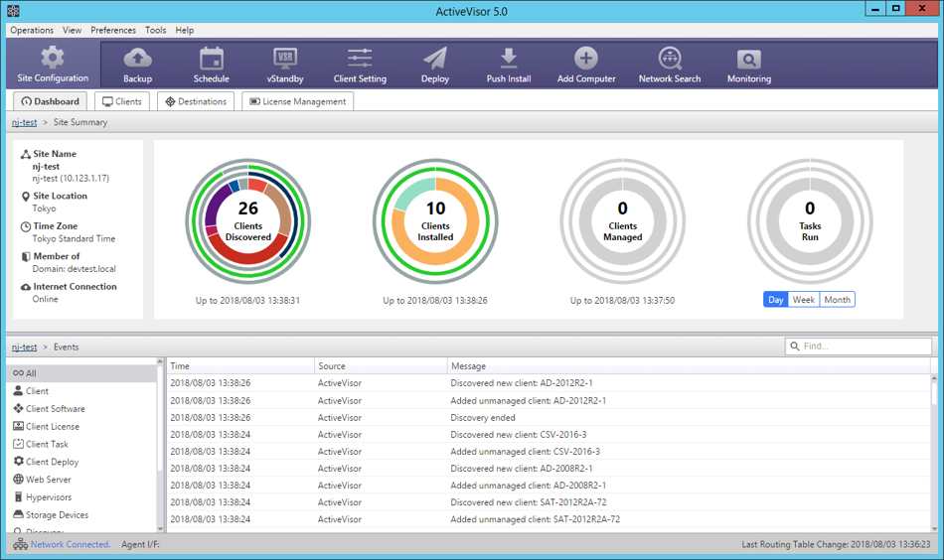
Task: Open the Preferences menu
Action: click(x=113, y=30)
